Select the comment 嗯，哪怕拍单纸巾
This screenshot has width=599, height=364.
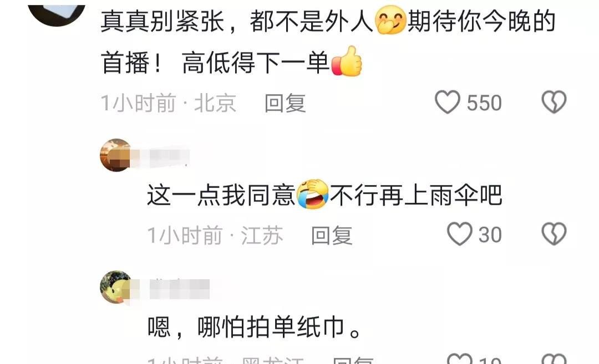pyautogui.click(x=254, y=327)
